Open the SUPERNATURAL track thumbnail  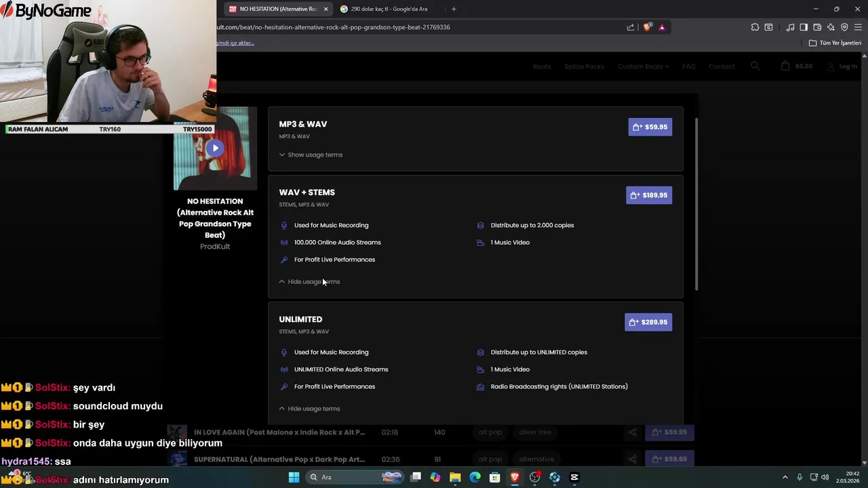pos(177,459)
